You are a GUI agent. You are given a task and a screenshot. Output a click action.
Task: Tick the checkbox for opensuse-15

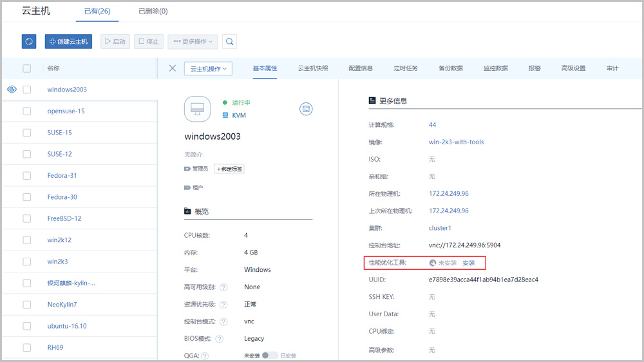pyautogui.click(x=27, y=111)
